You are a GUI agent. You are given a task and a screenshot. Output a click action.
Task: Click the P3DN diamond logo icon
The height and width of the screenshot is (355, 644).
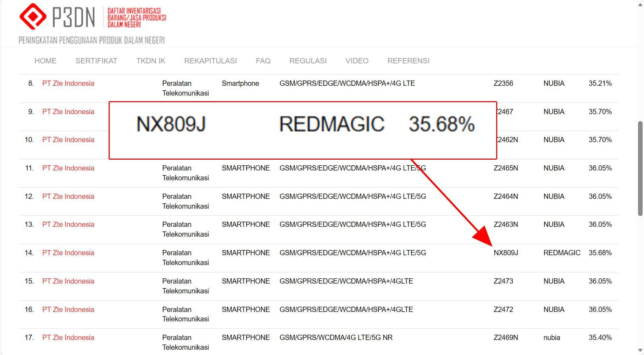[33, 16]
